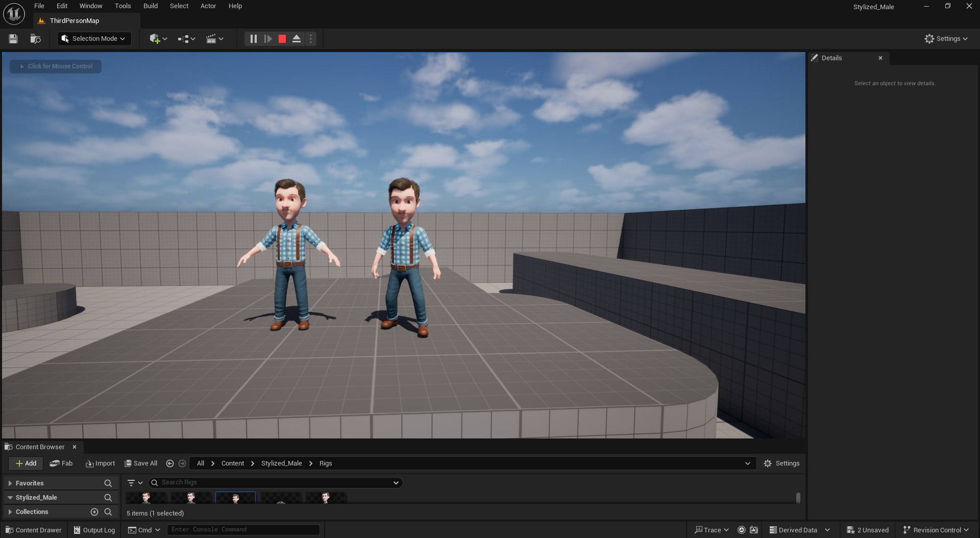Click the Import button

tap(100, 463)
